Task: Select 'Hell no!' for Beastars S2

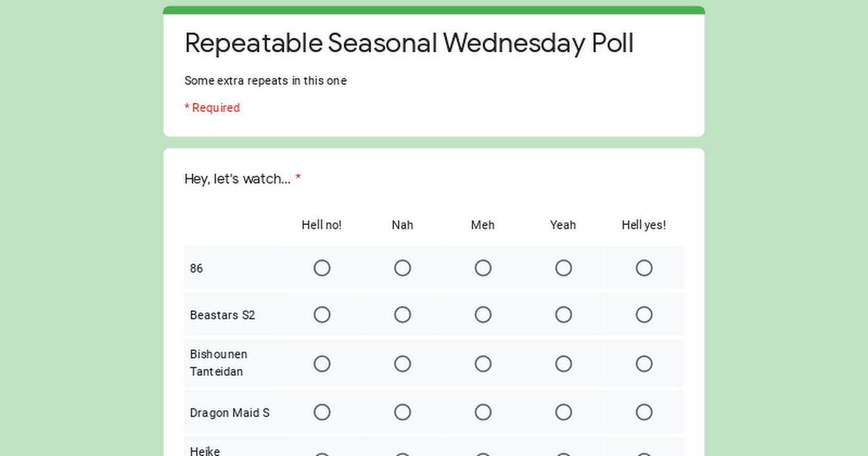Action: [x=322, y=315]
